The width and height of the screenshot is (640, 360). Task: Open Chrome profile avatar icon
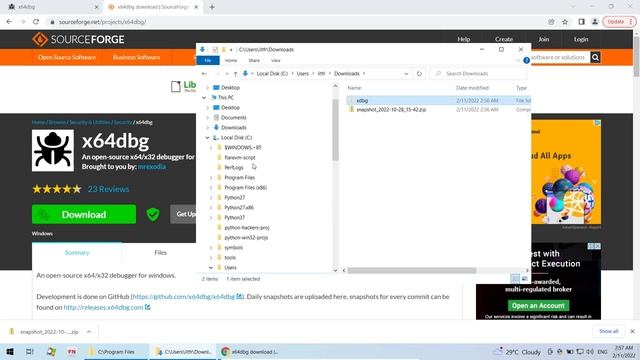point(595,22)
